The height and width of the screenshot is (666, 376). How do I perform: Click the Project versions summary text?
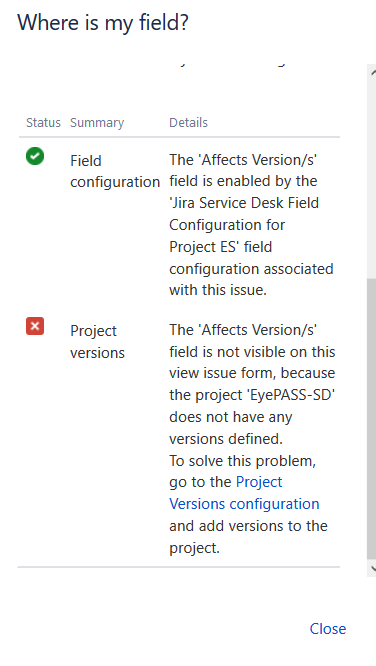(97, 342)
